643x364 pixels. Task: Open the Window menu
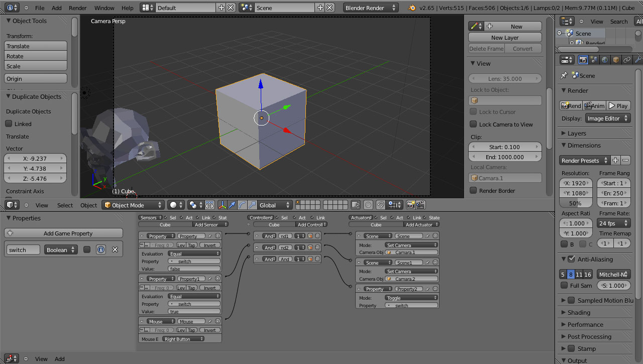tap(104, 8)
